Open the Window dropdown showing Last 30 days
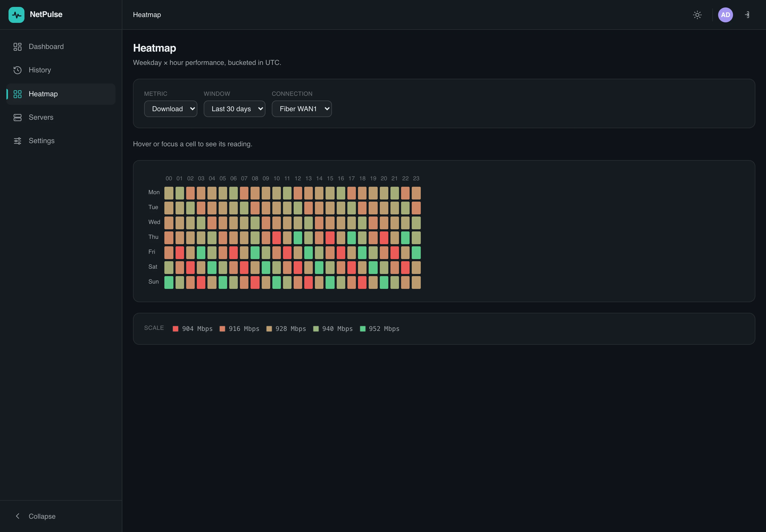 coord(234,109)
